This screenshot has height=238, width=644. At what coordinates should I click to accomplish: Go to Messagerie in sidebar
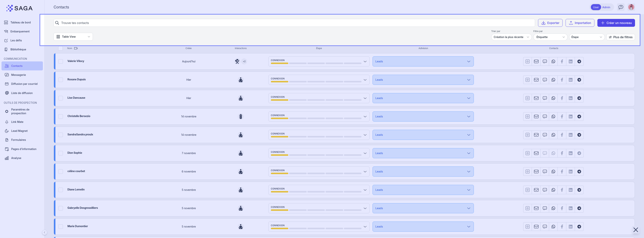(x=19, y=75)
